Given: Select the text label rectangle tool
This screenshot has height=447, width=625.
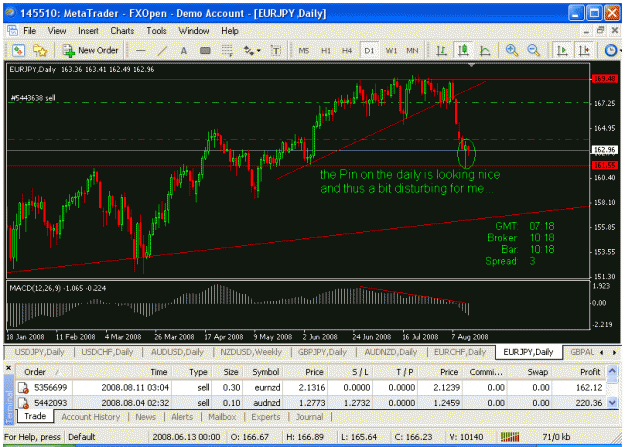Looking at the screenshot, I should 205,51.
